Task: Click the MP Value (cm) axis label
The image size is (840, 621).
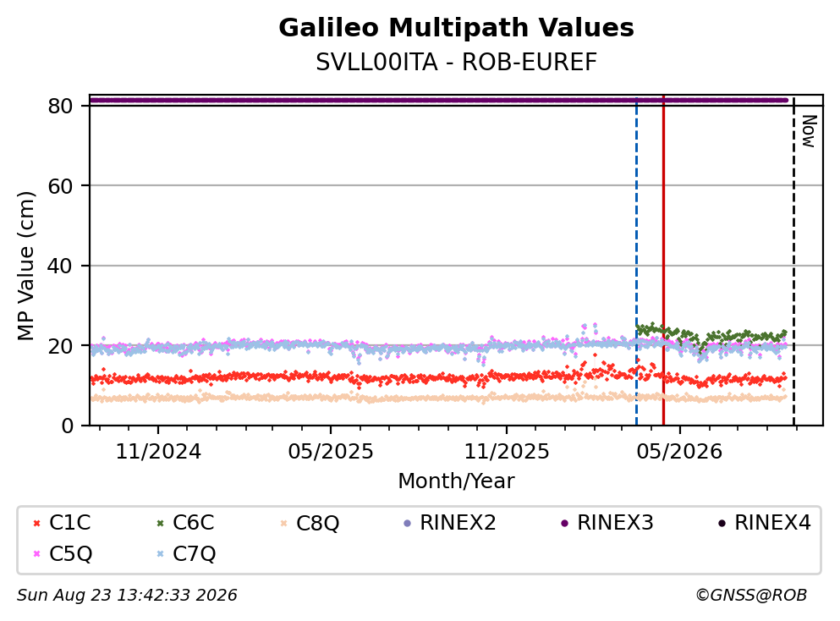Action: click(25, 266)
